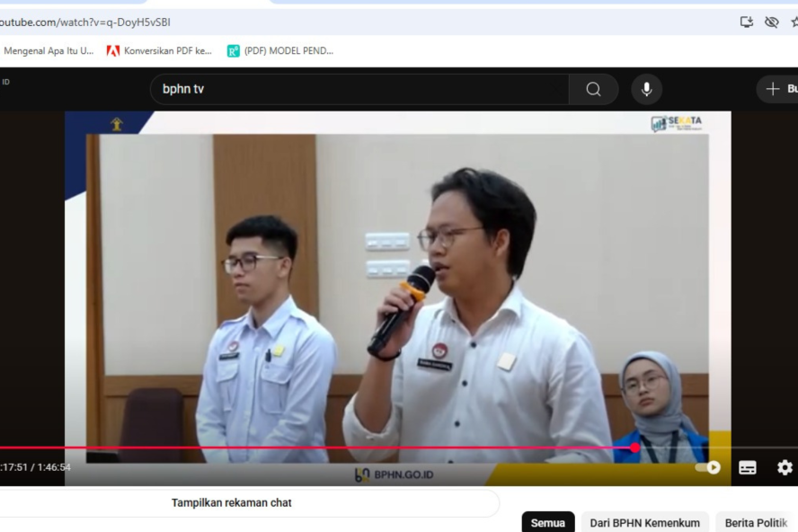
Task: Click the red progress bar scrubber handle
Action: (634, 448)
